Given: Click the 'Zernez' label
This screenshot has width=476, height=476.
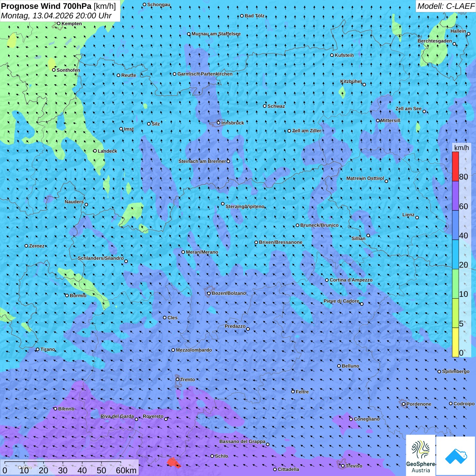Looking at the screenshot, I should click(x=37, y=246).
